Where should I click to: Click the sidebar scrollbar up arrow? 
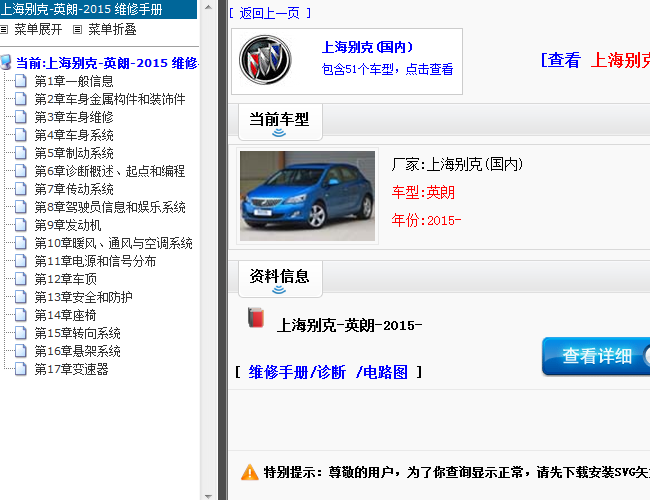[x=209, y=7]
